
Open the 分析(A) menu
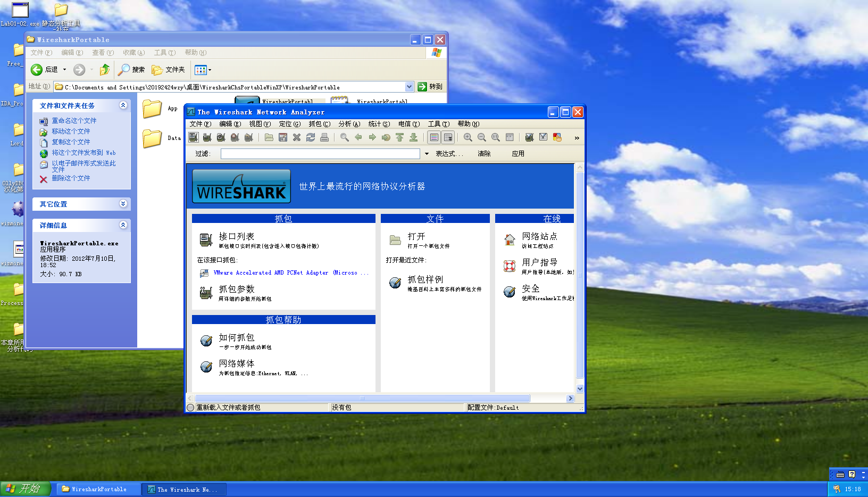pyautogui.click(x=349, y=124)
